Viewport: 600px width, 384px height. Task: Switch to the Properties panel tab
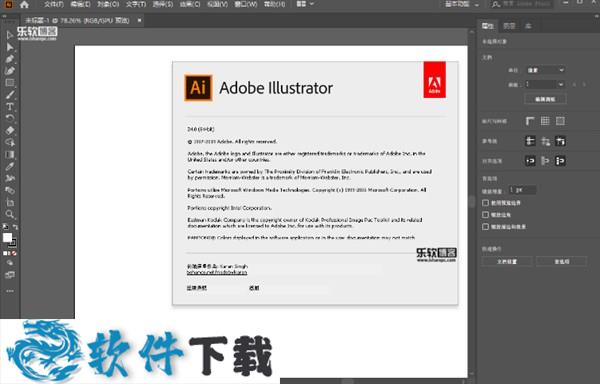[488, 26]
